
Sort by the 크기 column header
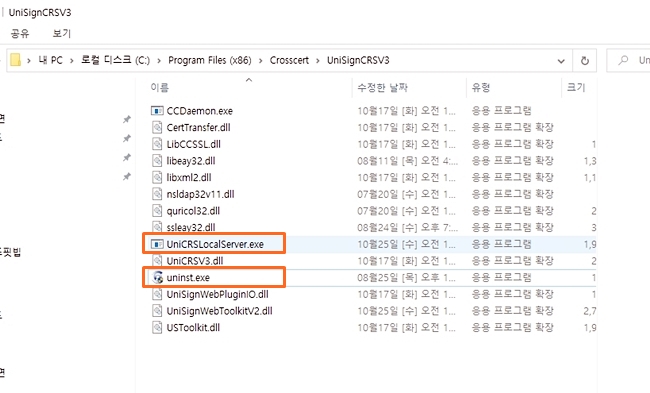click(576, 87)
